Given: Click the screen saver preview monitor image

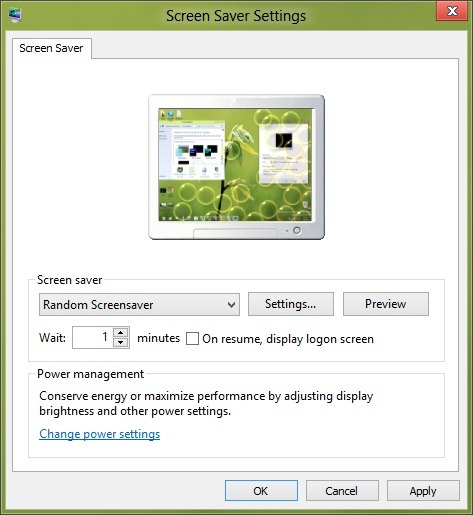Looking at the screenshot, I should tap(236, 167).
